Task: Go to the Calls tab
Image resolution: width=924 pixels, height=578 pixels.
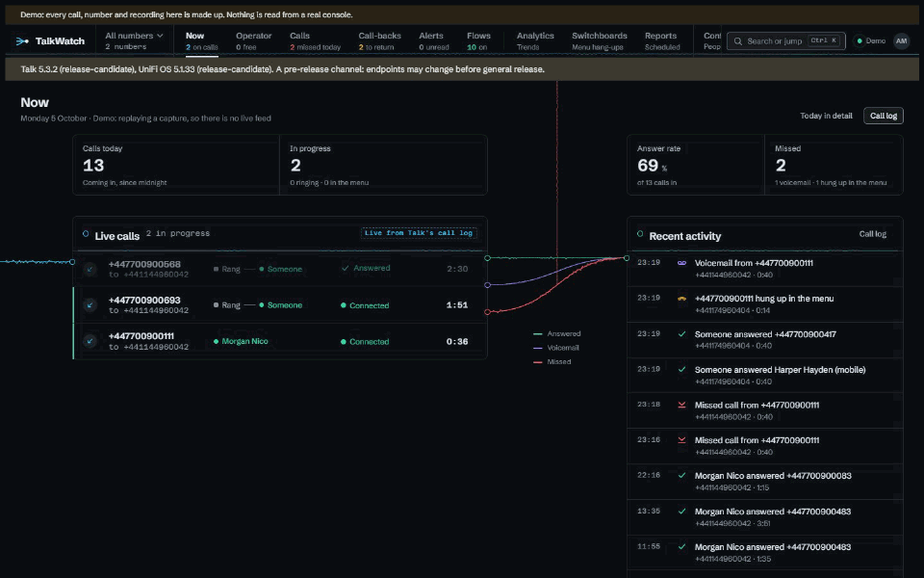Action: 315,40
